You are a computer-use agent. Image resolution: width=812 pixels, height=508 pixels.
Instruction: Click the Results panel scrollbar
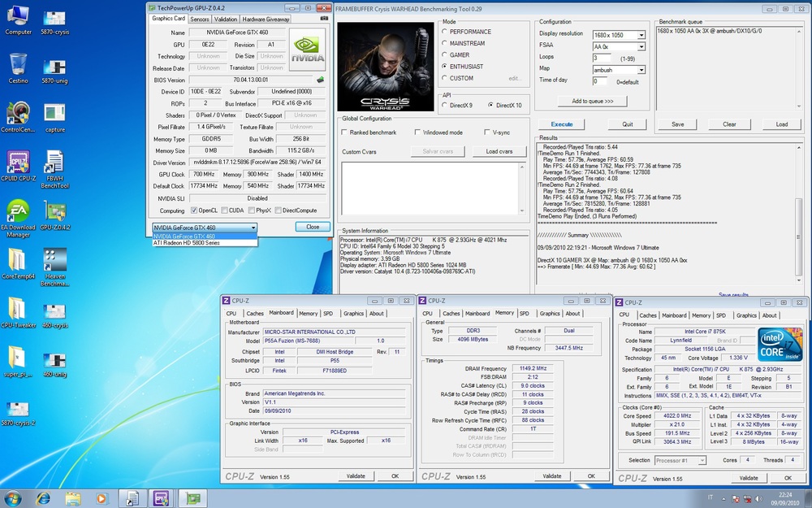click(x=798, y=214)
